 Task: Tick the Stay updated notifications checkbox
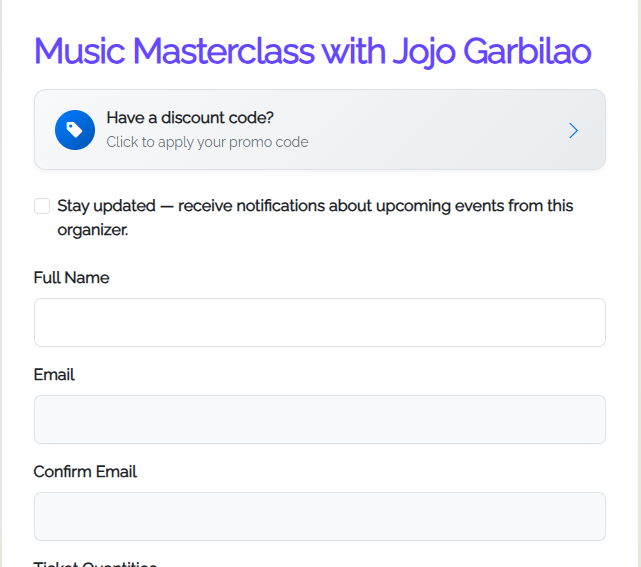point(42,206)
